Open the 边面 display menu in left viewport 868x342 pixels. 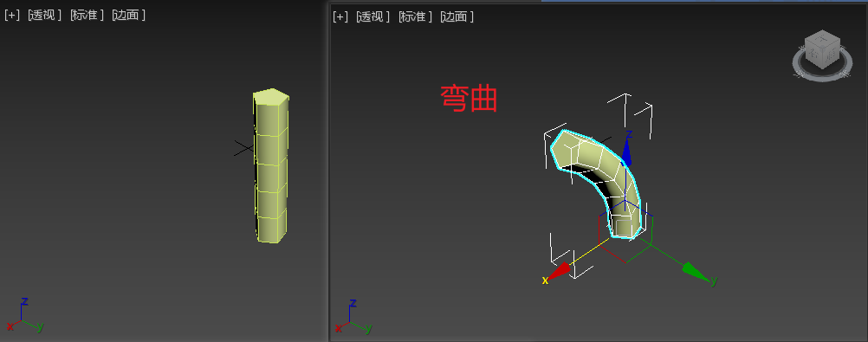(x=129, y=15)
